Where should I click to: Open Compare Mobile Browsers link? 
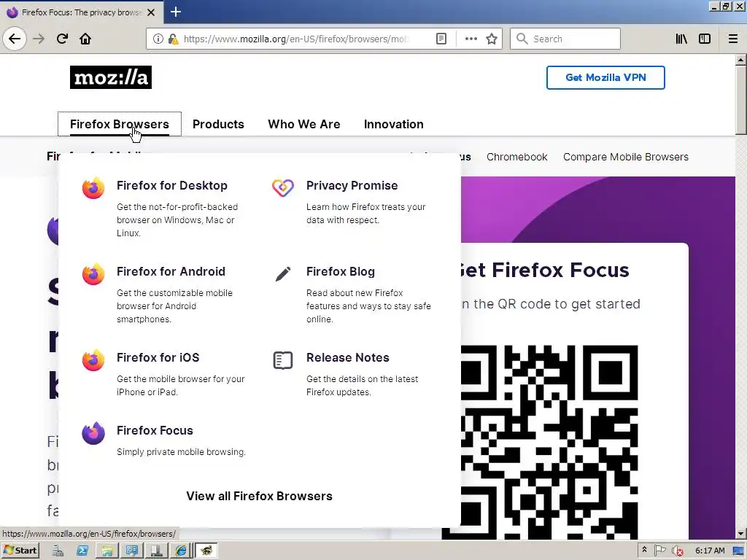(625, 157)
